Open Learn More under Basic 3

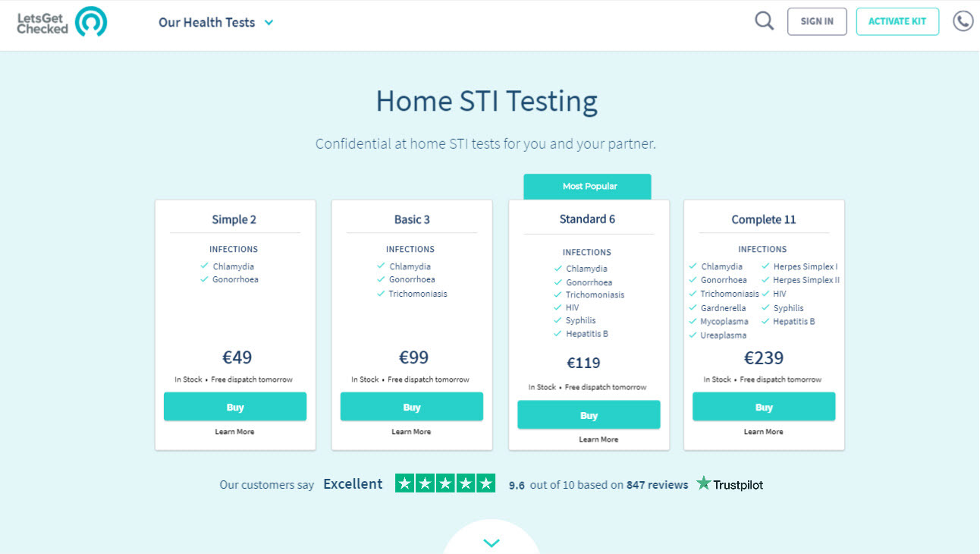(411, 432)
